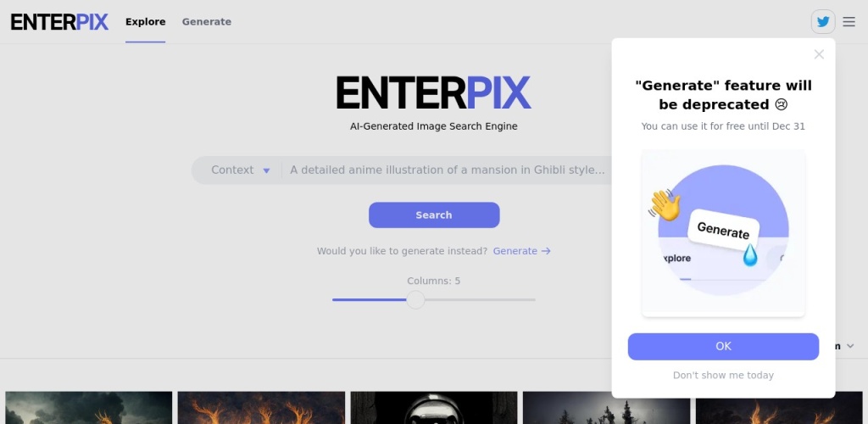Switch to the Explore tab

click(145, 22)
